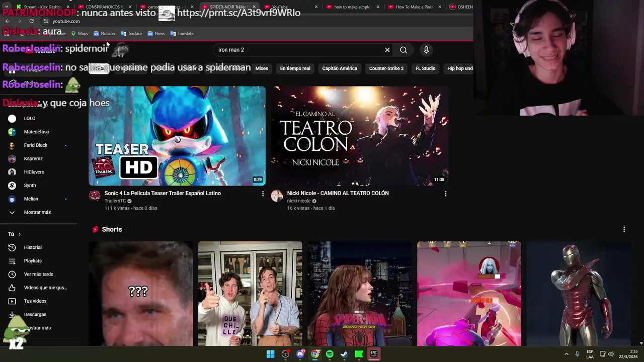Open Discord from the taskbar
The image size is (644, 362).
click(300, 354)
